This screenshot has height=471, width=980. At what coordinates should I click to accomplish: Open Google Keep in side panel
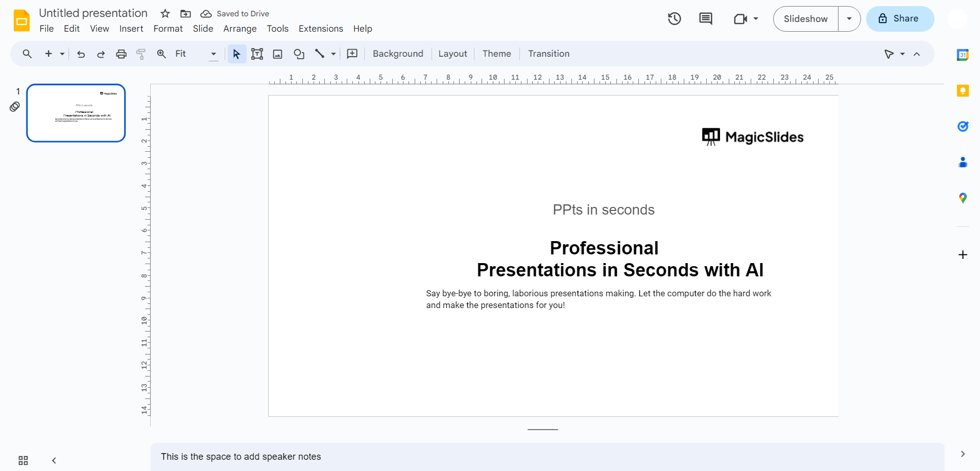[x=963, y=91]
